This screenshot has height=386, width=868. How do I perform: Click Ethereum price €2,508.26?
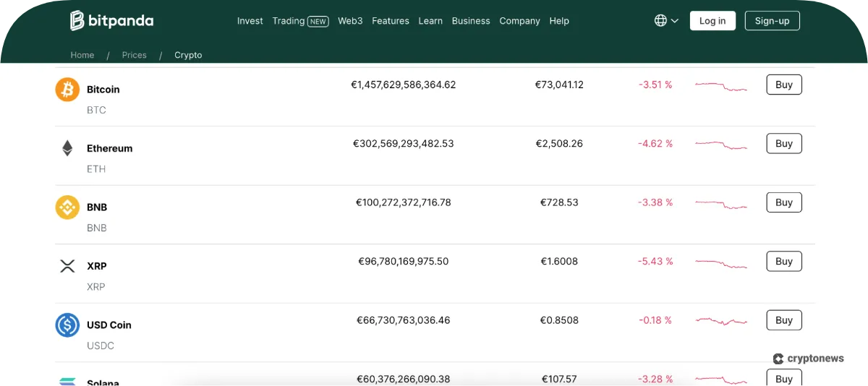click(559, 143)
